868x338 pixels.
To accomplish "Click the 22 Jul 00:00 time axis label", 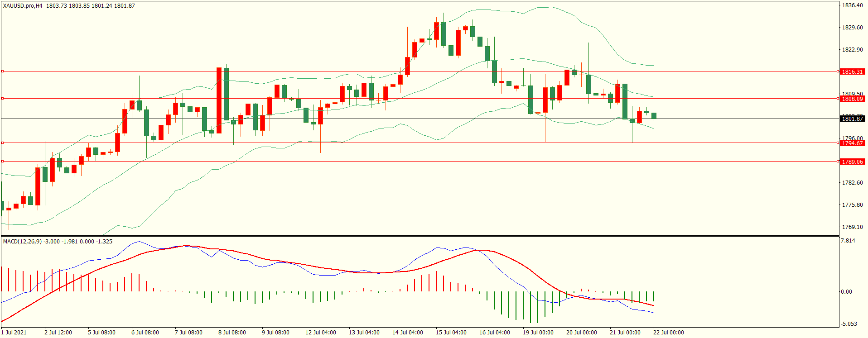I will pyautogui.click(x=668, y=333).
